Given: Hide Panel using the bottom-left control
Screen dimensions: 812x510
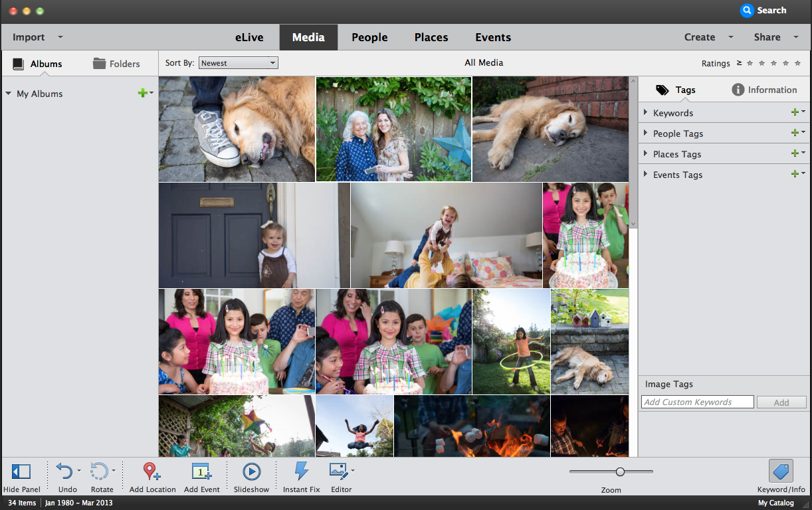Looking at the screenshot, I should coord(21,473).
